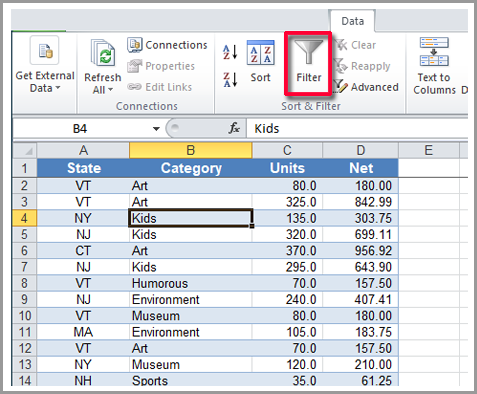The image size is (477, 394).
Task: Click the cell with 956.92
Action: 360,251
